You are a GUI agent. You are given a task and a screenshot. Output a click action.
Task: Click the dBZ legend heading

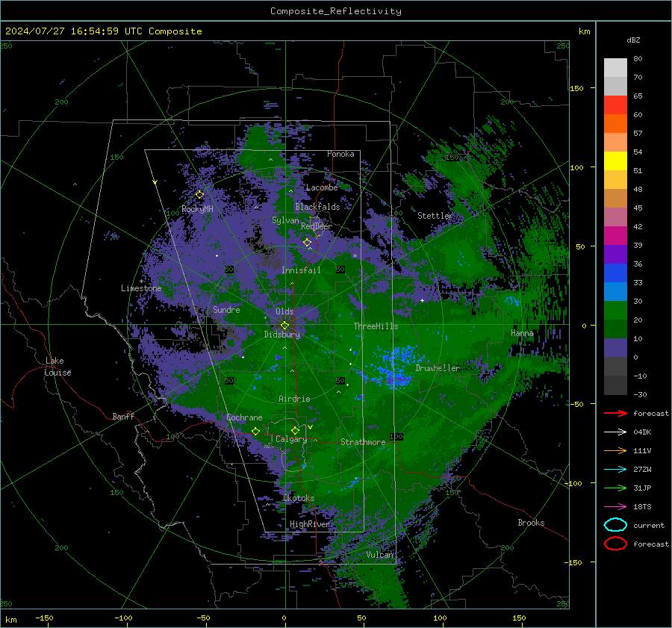click(633, 40)
